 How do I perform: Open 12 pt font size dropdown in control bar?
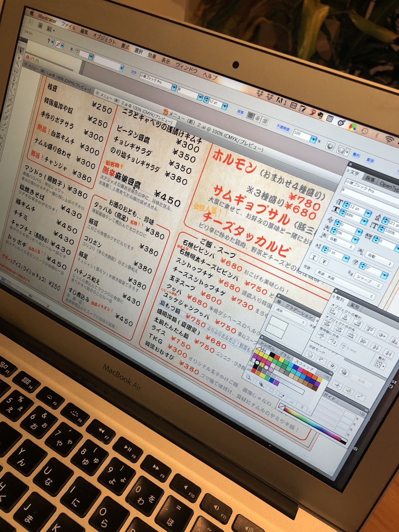[x=225, y=106]
